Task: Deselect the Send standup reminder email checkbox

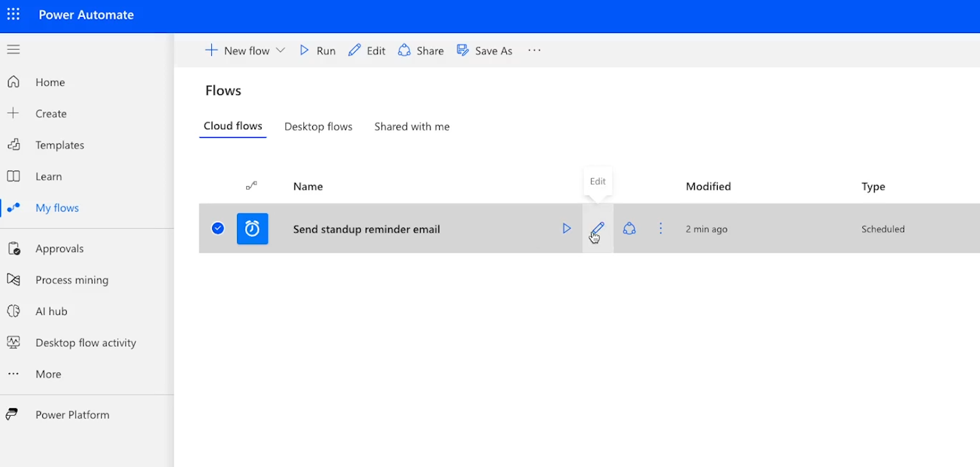Action: pyautogui.click(x=217, y=228)
